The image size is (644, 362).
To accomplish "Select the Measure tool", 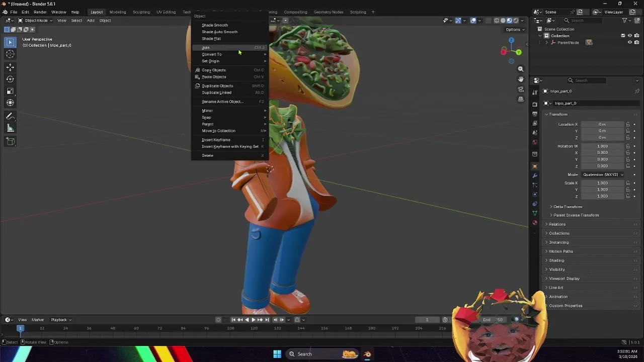I will 10,128.
